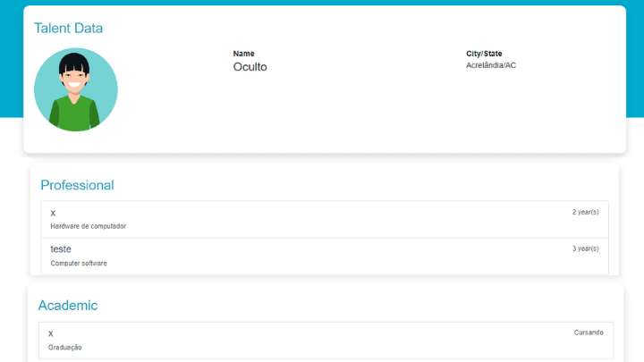Click the Talent Data heading

tap(68, 28)
